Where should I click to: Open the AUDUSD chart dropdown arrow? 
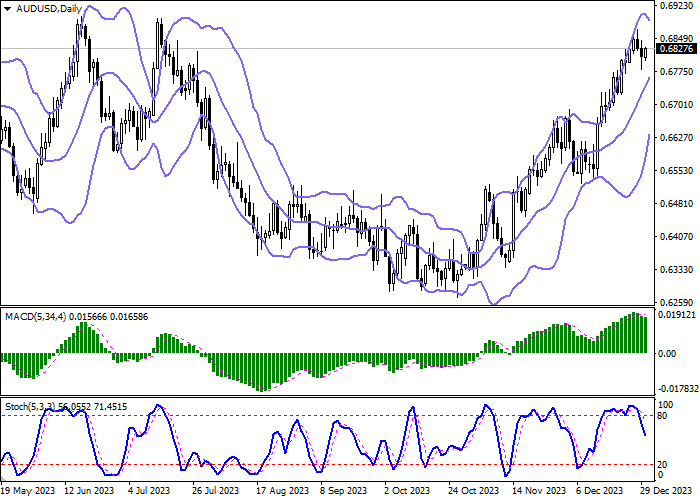tap(8, 9)
